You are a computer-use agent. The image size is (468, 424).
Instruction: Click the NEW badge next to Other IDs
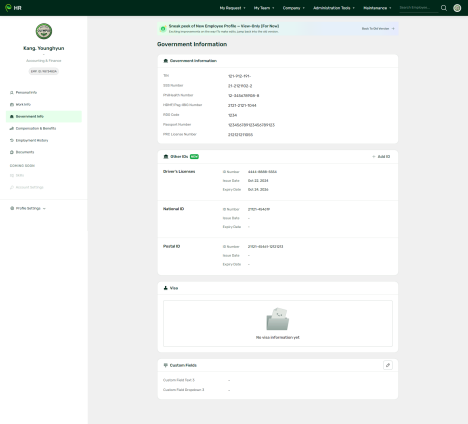[194, 157]
